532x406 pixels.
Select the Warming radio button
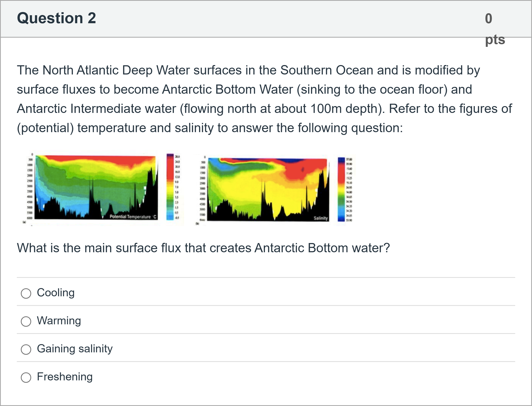pyautogui.click(x=26, y=322)
